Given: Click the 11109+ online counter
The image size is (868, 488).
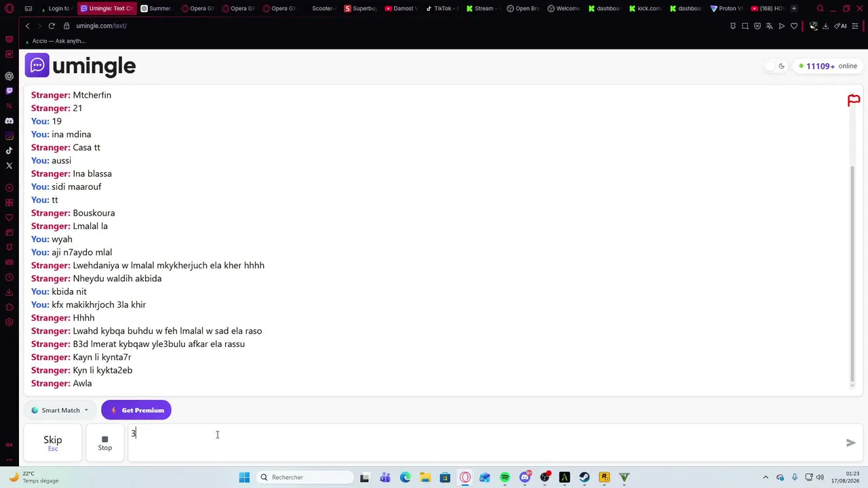Looking at the screenshot, I should pyautogui.click(x=828, y=66).
